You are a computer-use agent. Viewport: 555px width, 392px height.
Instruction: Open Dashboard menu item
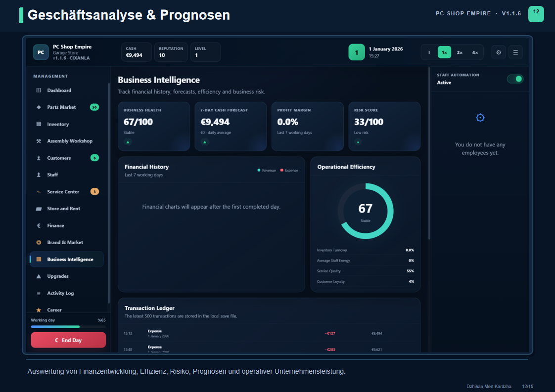click(x=67, y=90)
